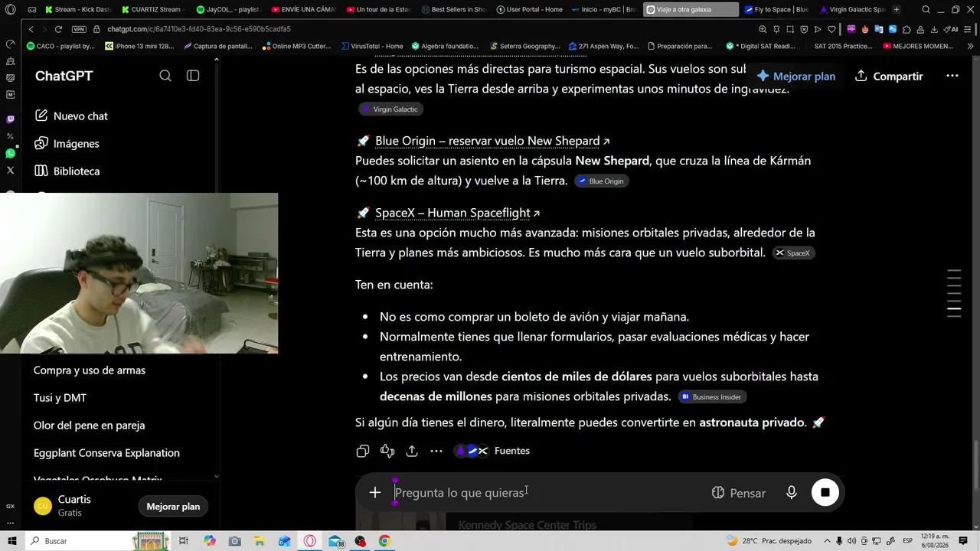Click the microphone dictation icon

[x=792, y=493]
